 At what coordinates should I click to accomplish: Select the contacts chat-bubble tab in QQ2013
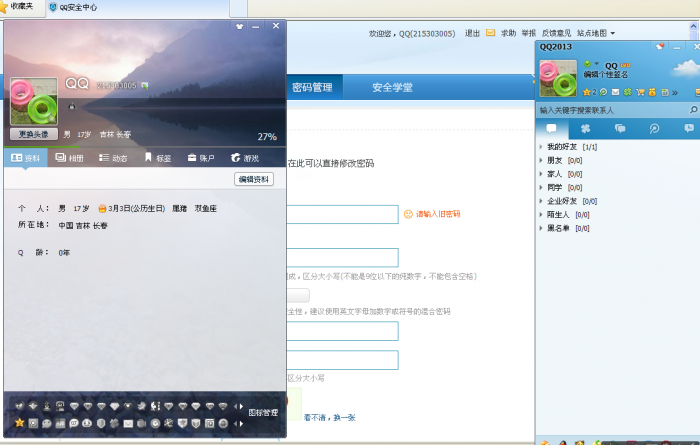(552, 129)
